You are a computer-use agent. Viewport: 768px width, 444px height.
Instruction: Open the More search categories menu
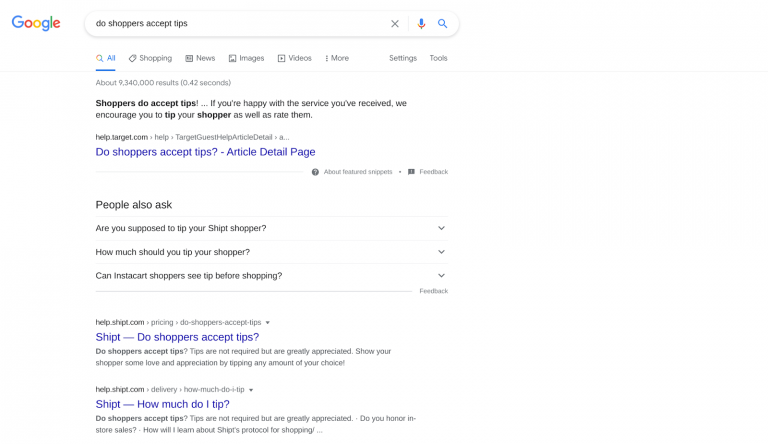(x=337, y=58)
